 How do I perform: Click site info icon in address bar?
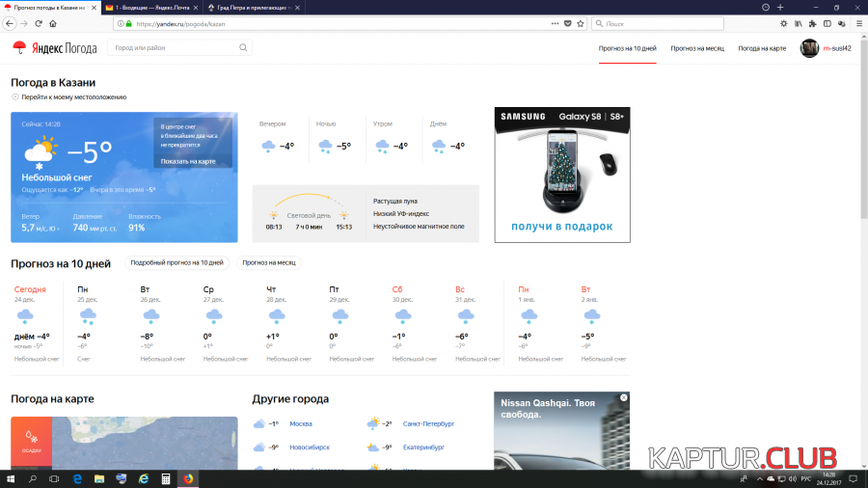tap(121, 24)
